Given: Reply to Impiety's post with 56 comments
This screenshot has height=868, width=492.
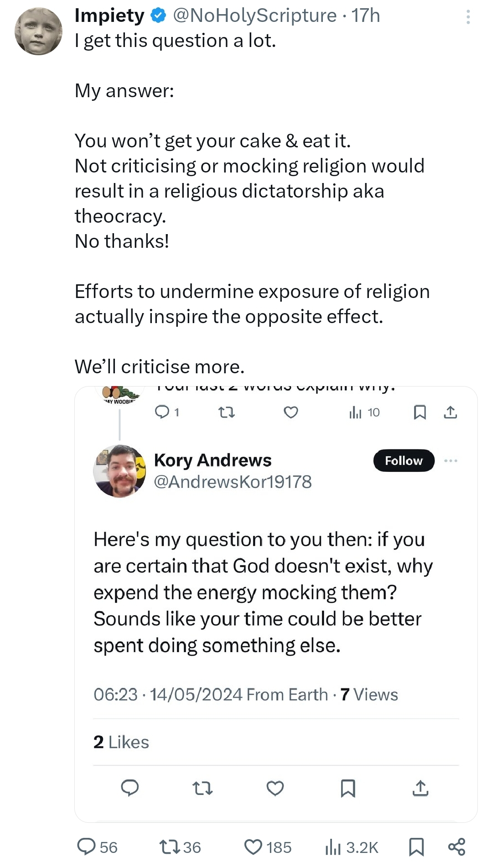Looking at the screenshot, I should pos(97,847).
